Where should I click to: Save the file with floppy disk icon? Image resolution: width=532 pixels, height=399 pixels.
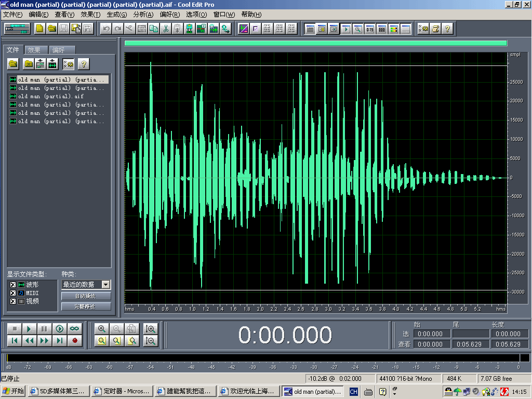[x=63, y=29]
